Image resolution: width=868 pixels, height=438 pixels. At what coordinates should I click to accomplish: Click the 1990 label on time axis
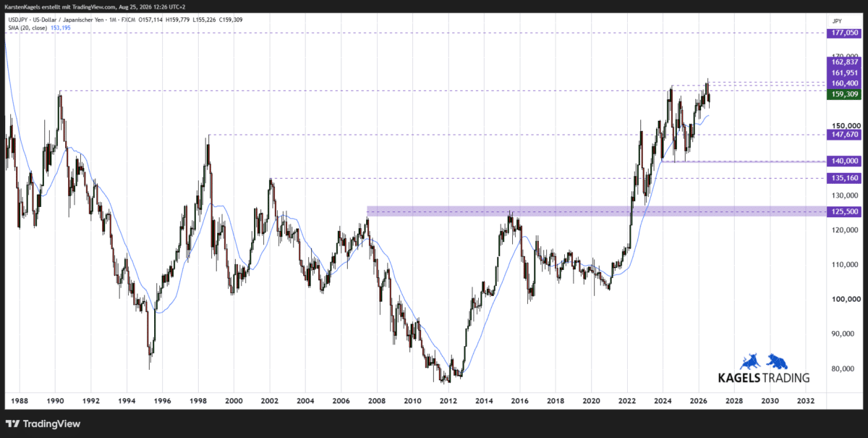pyautogui.click(x=55, y=400)
